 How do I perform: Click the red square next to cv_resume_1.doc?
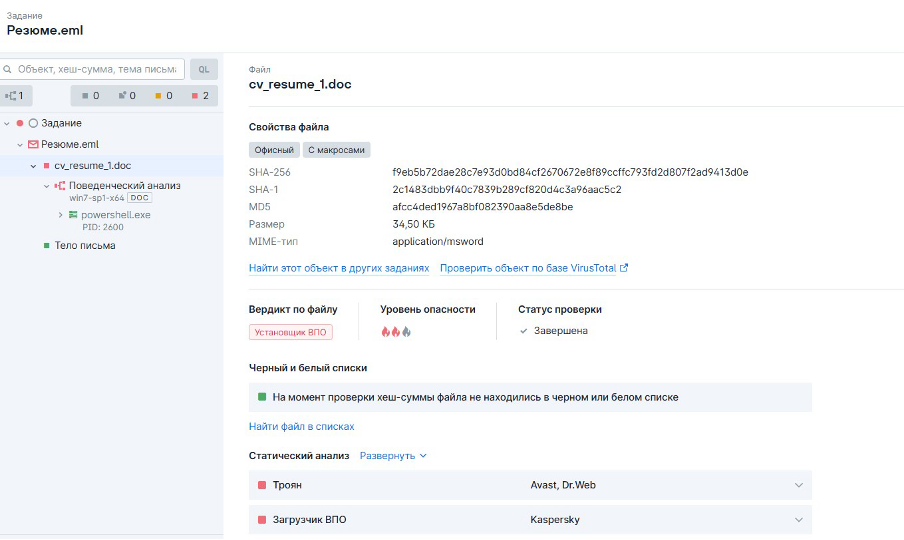(47, 166)
